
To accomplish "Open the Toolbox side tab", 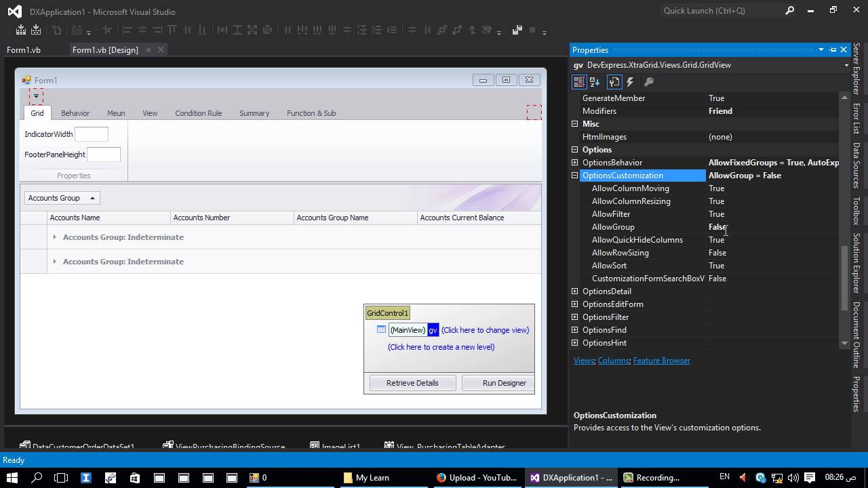I will click(856, 210).
